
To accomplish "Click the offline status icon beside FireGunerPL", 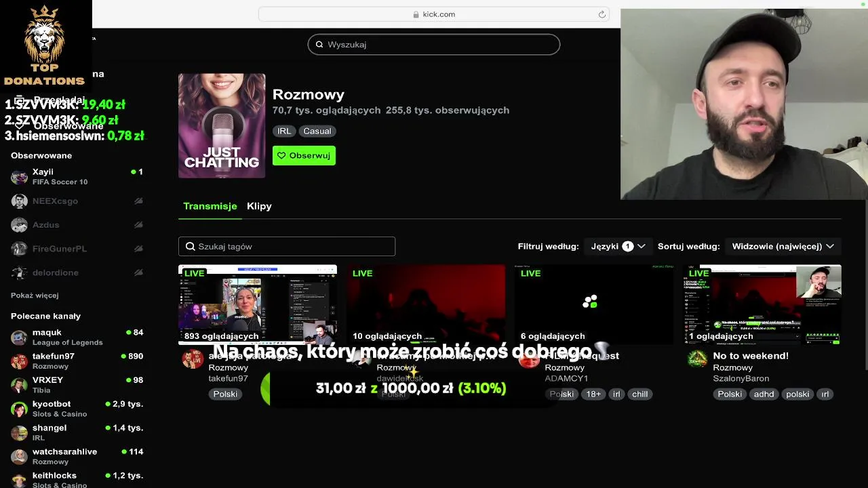I will [138, 249].
